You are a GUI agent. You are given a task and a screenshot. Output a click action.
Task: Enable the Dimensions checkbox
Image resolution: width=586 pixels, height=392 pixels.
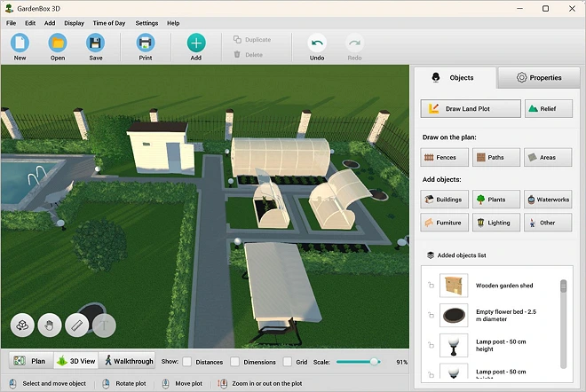[234, 361]
